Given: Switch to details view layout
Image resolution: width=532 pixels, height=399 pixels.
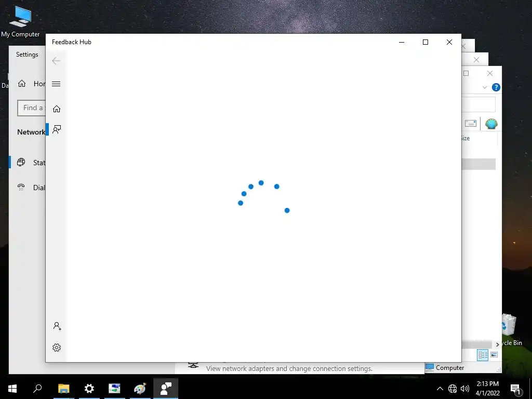Looking at the screenshot, I should [x=483, y=355].
